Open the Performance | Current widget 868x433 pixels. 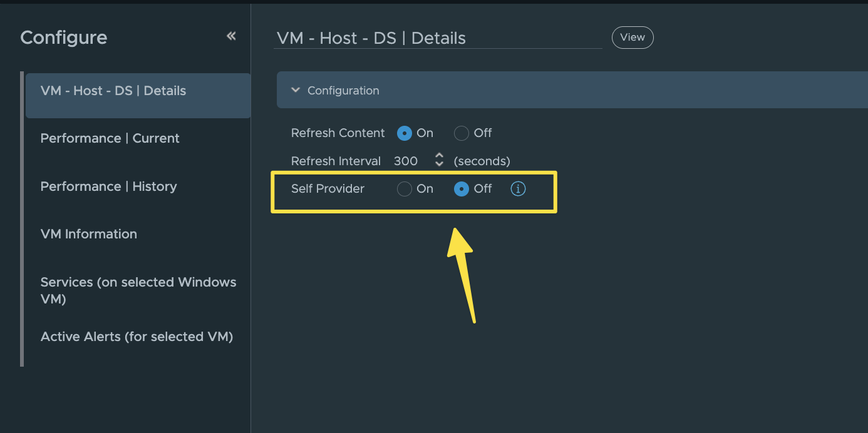(x=110, y=138)
